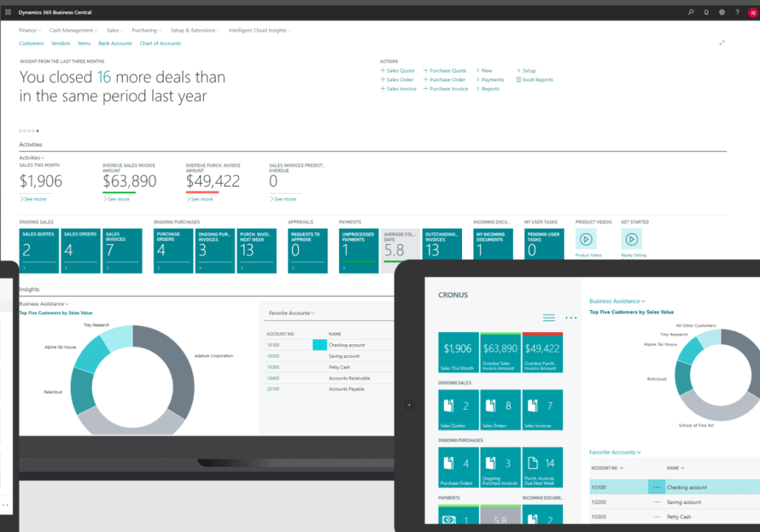The width and height of the screenshot is (760, 532).
Task: Expand the Finance menu
Action: tap(30, 30)
